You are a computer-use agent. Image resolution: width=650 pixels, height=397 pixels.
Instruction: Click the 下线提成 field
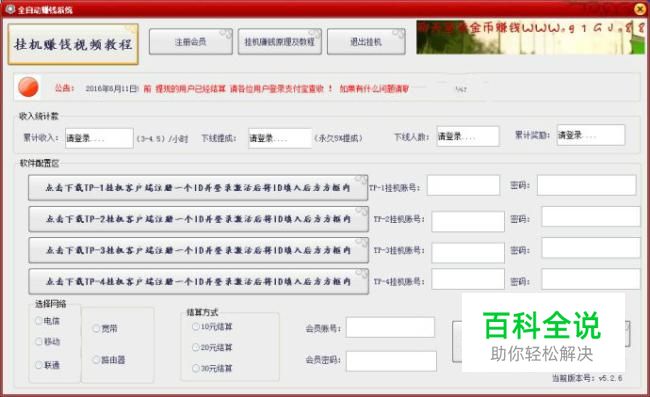pos(280,138)
